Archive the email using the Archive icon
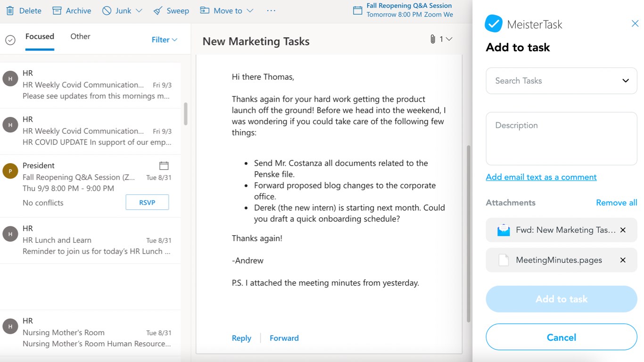 click(x=57, y=10)
